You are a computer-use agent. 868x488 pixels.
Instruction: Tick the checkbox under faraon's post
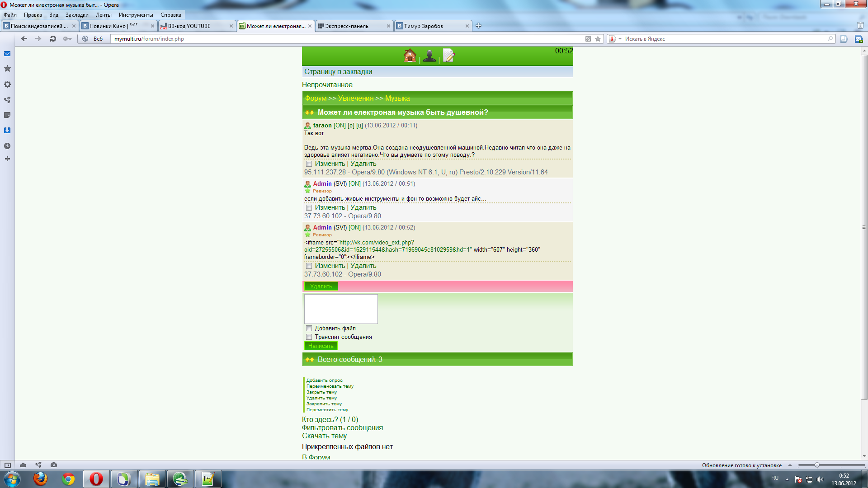(309, 164)
